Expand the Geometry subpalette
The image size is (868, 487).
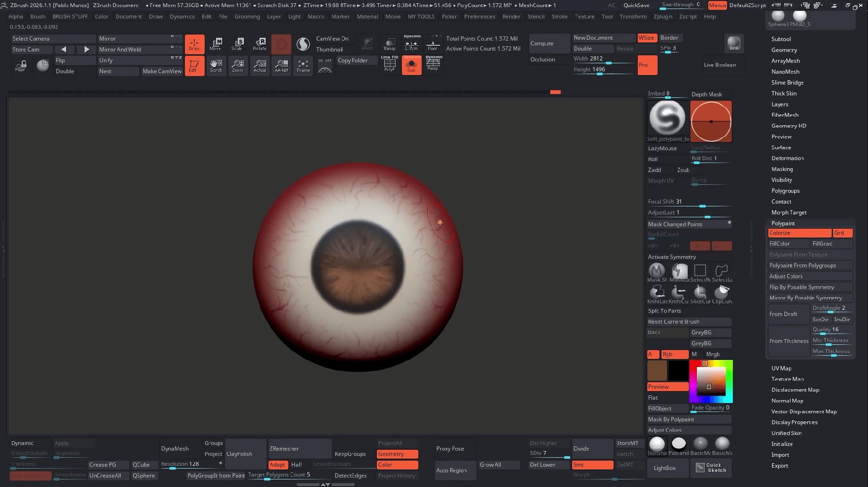784,50
